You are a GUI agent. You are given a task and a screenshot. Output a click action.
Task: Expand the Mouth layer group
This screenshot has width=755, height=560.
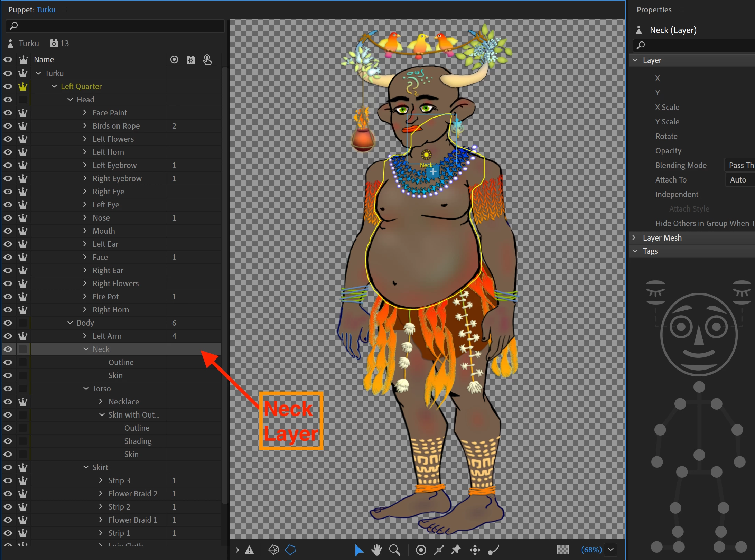click(x=85, y=231)
